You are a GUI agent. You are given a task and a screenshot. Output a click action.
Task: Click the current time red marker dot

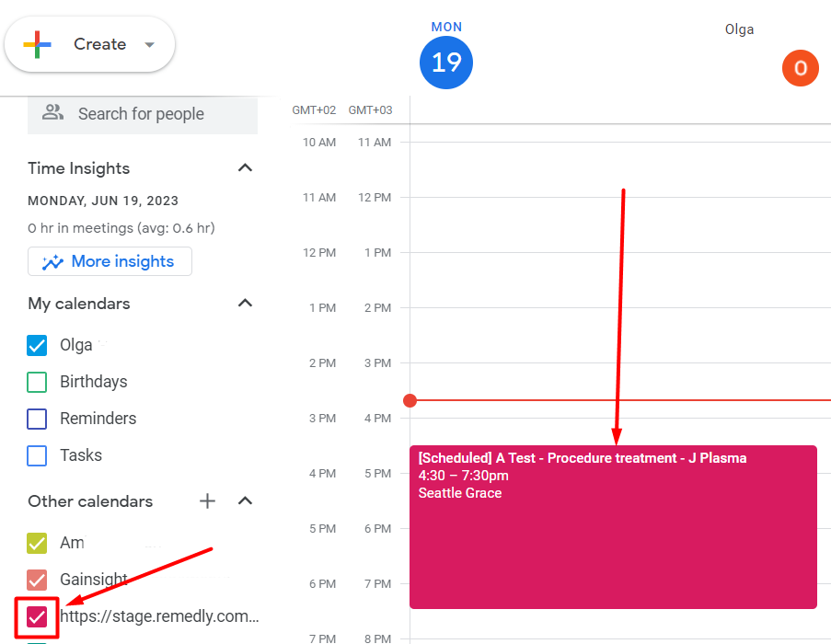[410, 400]
